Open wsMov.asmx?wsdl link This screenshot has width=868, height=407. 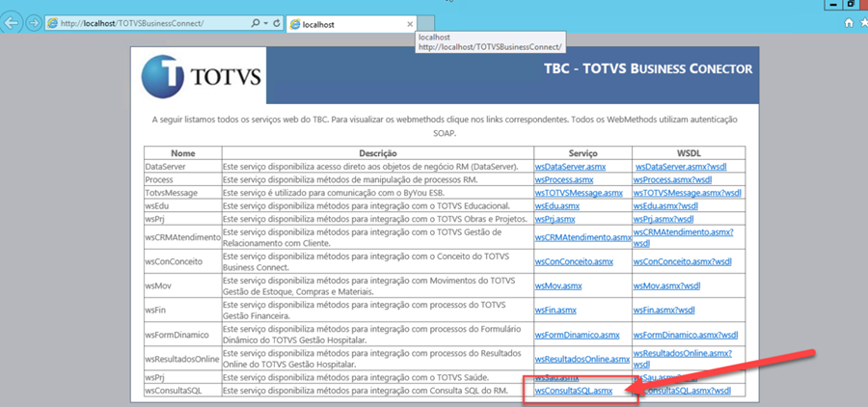[667, 286]
